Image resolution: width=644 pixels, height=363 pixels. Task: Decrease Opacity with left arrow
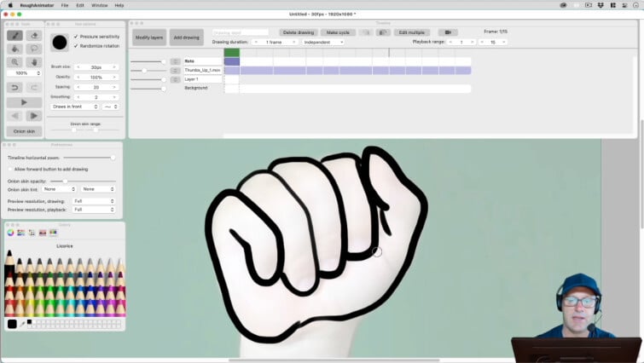[78, 77]
